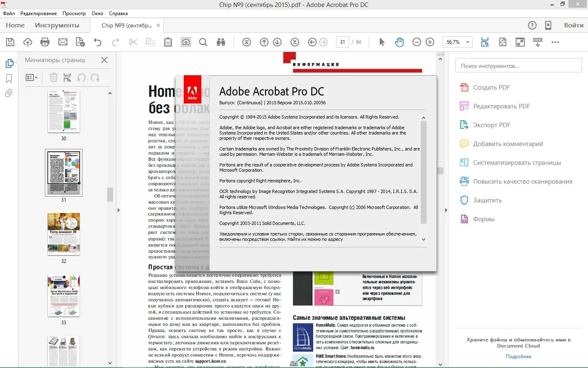Switch to the Инструменты tab
This screenshot has height=368, width=588.
point(57,25)
